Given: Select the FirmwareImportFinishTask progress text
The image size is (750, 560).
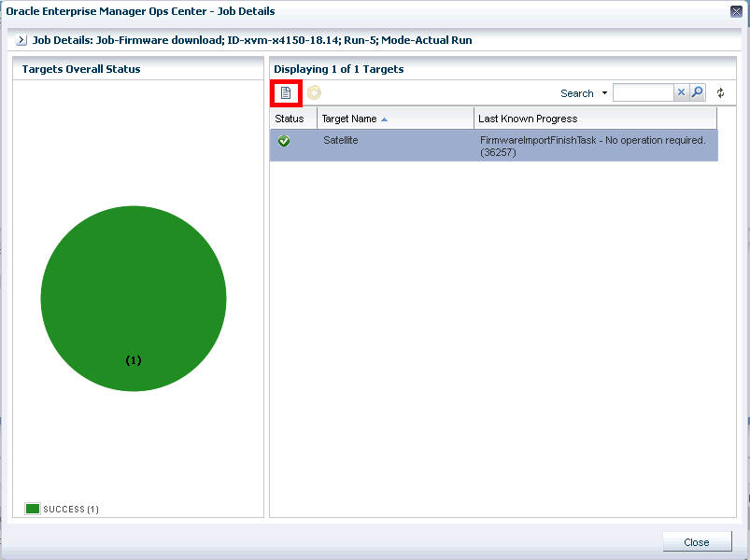Looking at the screenshot, I should 593,147.
